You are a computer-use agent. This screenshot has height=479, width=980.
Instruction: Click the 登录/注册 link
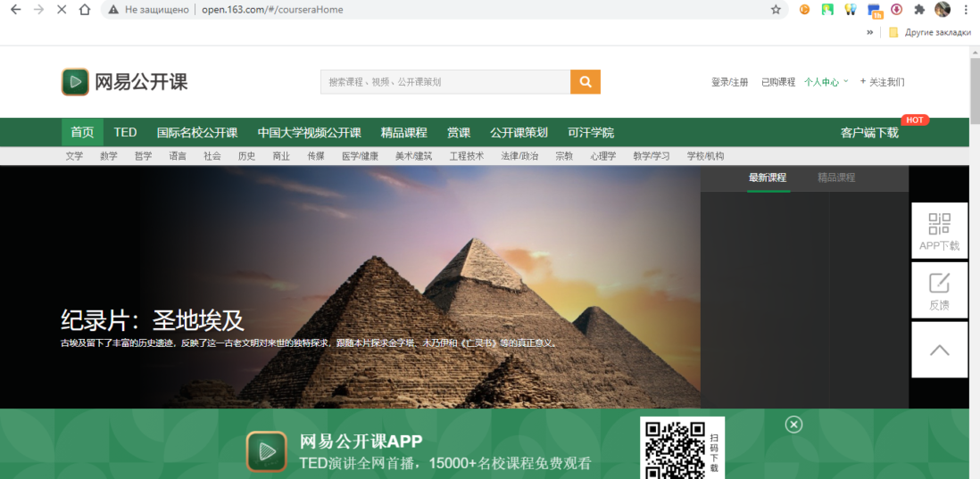(x=729, y=82)
